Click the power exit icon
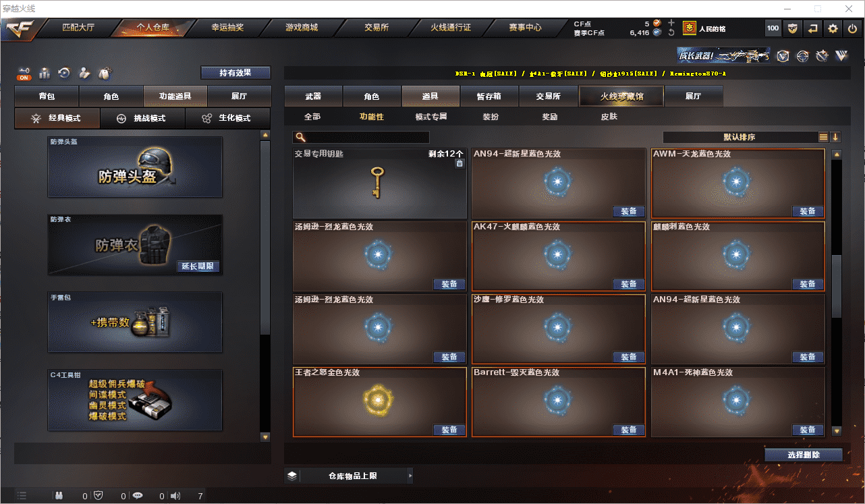865x504 pixels. [x=853, y=28]
